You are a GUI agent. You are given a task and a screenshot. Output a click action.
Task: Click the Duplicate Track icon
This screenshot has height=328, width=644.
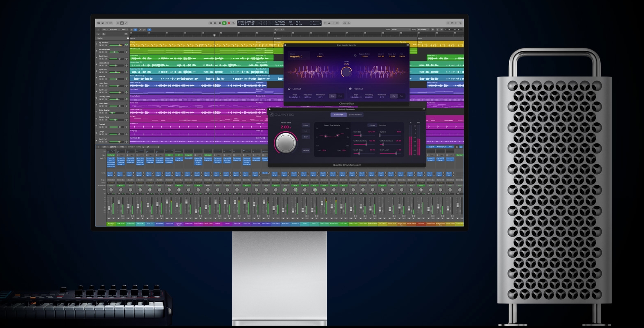click(103, 34)
